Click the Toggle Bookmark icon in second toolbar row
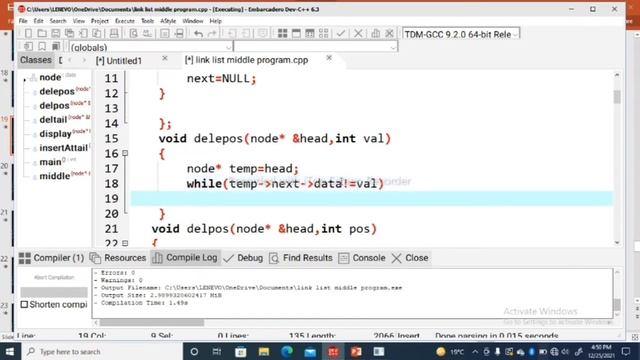 [x=42, y=47]
